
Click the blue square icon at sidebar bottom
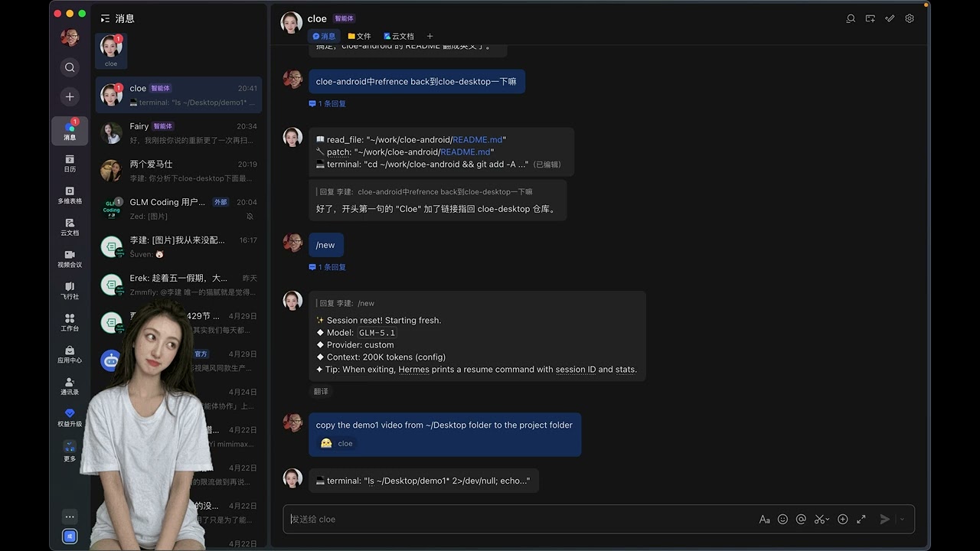click(x=70, y=537)
